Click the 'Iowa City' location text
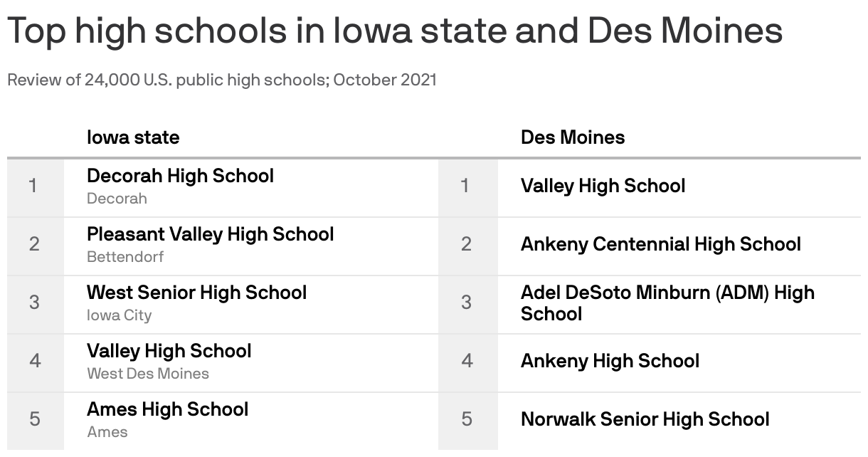Image resolution: width=868 pixels, height=457 pixels. (x=120, y=315)
